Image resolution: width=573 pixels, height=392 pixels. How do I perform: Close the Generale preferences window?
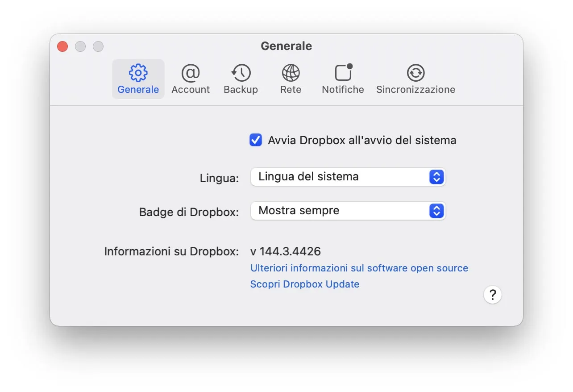click(62, 46)
